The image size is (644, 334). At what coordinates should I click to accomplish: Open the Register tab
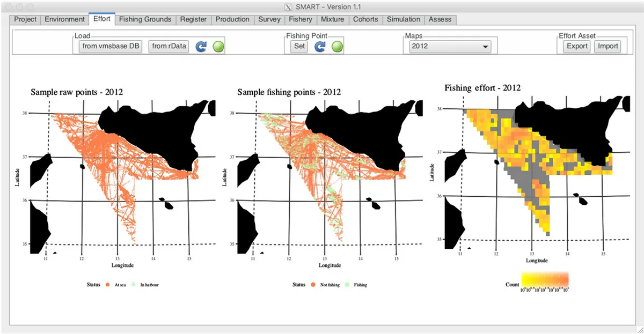click(x=193, y=19)
